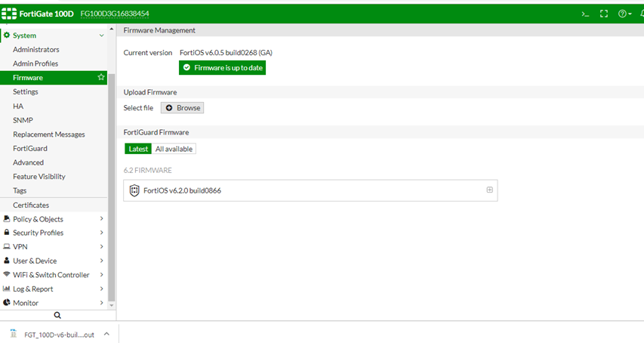Expand the FortiOS v6.2.0 build0866 entry

[489, 190]
